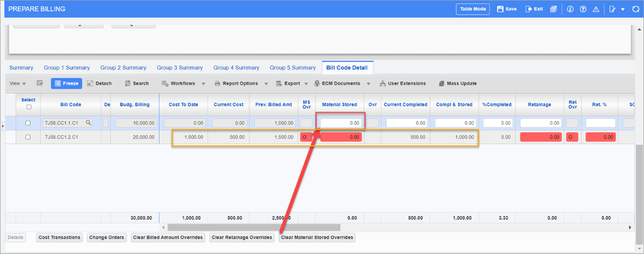
Task: Click Prev. Billed Amt column header
Action: pyautogui.click(x=274, y=105)
